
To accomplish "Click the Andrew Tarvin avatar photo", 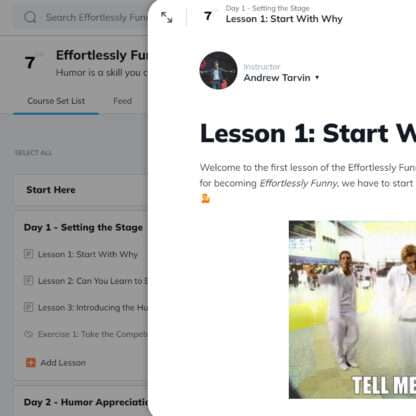I will pos(218,70).
